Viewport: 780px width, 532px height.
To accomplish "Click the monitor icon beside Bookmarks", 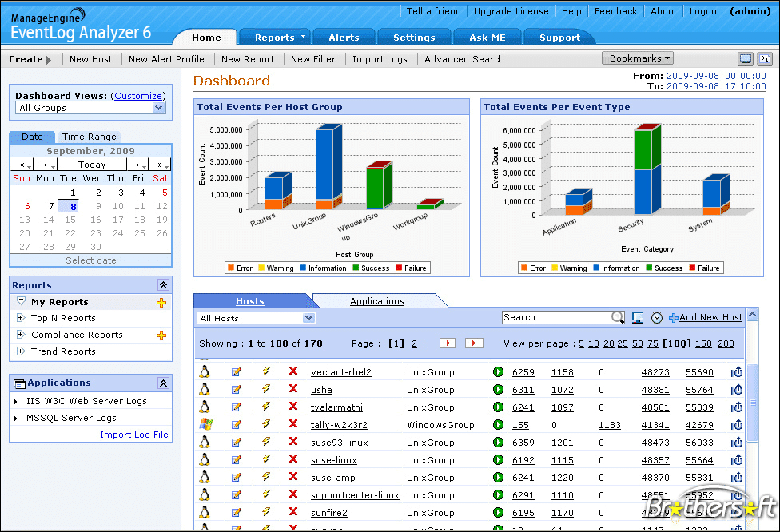I will (745, 58).
